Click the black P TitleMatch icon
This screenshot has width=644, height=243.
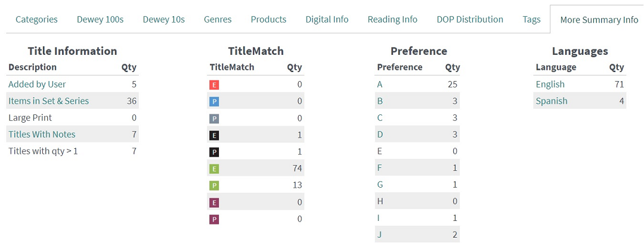pyautogui.click(x=213, y=152)
